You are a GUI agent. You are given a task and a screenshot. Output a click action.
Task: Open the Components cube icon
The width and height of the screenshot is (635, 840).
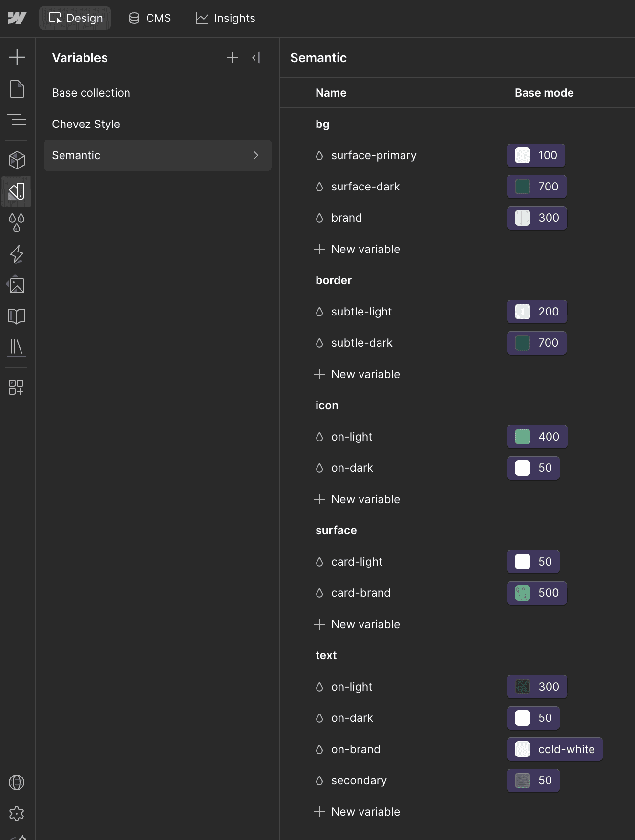click(x=17, y=160)
